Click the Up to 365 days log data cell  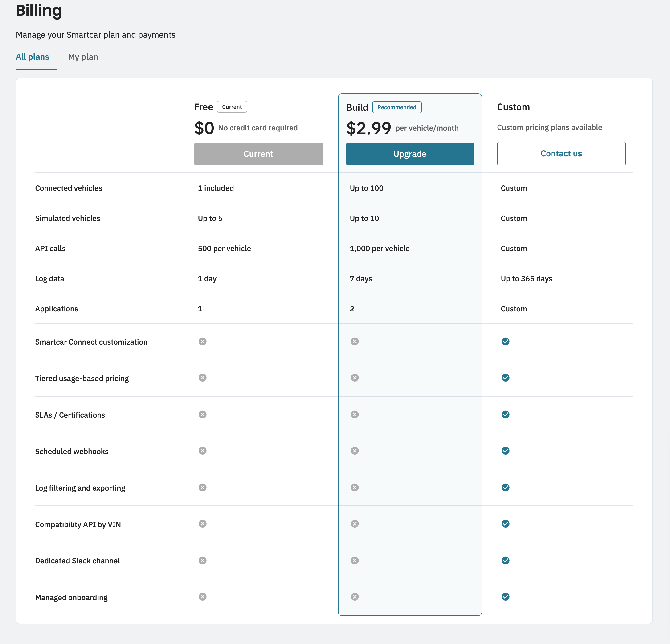pos(526,279)
